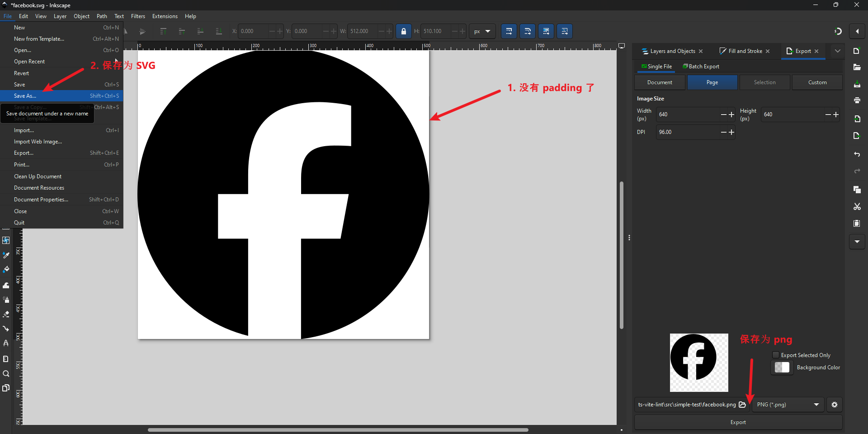Viewport: 868px width, 434px height.
Task: Increase DPI value with plus button
Action: [731, 132]
